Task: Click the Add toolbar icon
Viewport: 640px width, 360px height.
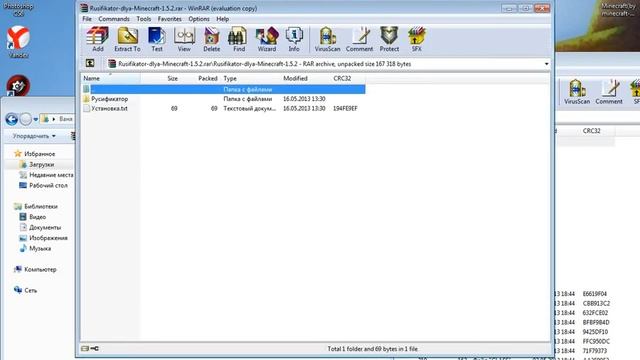Action: pyautogui.click(x=98, y=39)
